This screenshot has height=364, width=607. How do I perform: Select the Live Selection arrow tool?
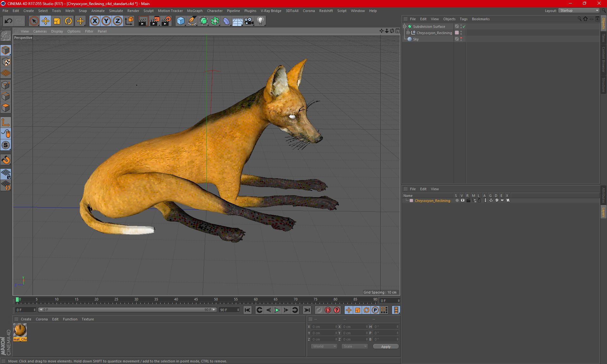(34, 21)
